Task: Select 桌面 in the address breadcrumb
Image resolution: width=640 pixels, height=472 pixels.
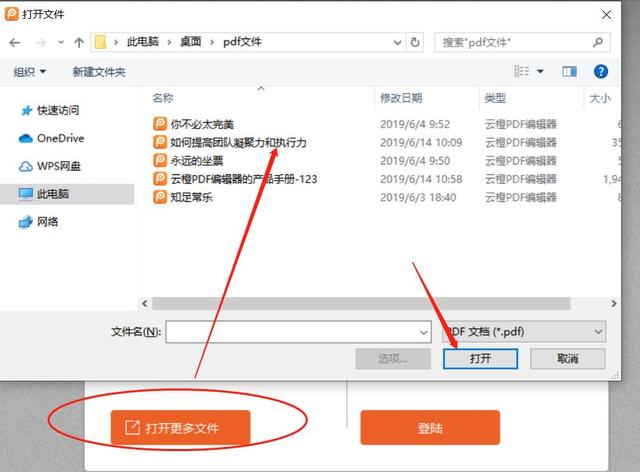Action: click(x=191, y=42)
